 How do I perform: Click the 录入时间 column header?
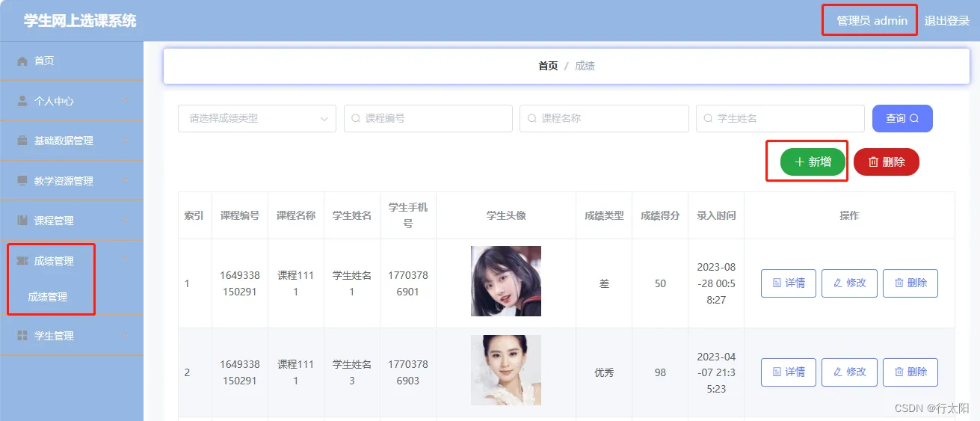click(x=716, y=215)
